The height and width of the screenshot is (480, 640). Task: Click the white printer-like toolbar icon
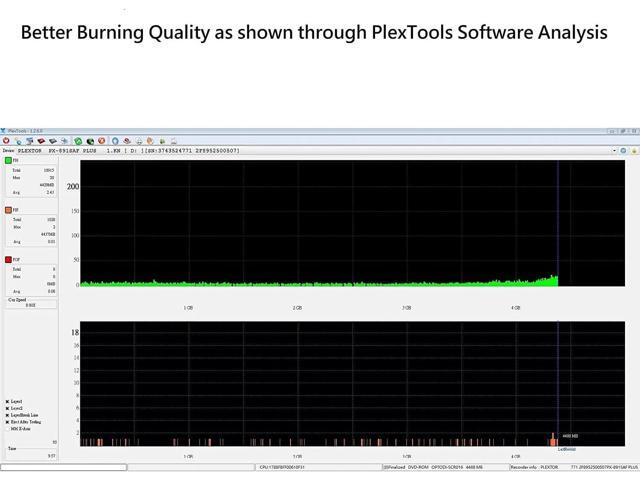[139, 141]
